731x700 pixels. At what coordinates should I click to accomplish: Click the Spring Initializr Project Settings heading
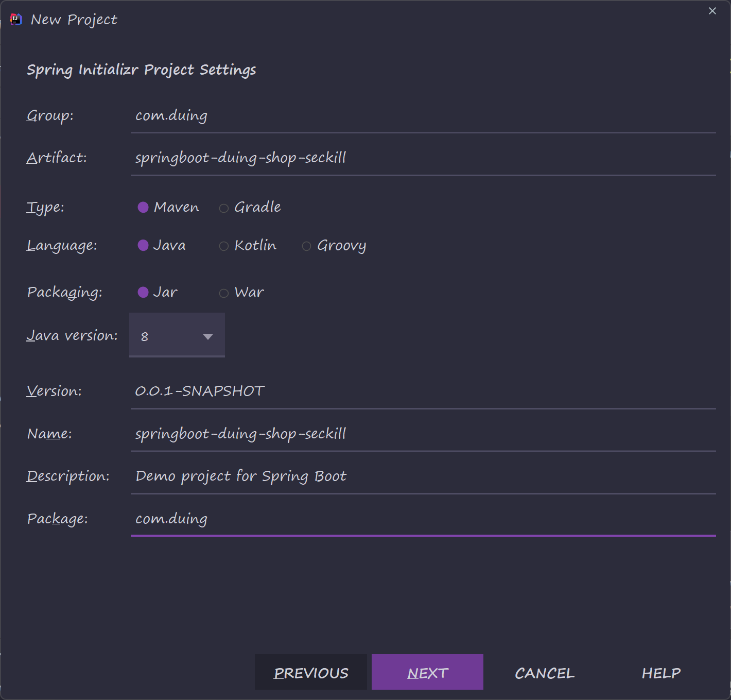tap(142, 70)
